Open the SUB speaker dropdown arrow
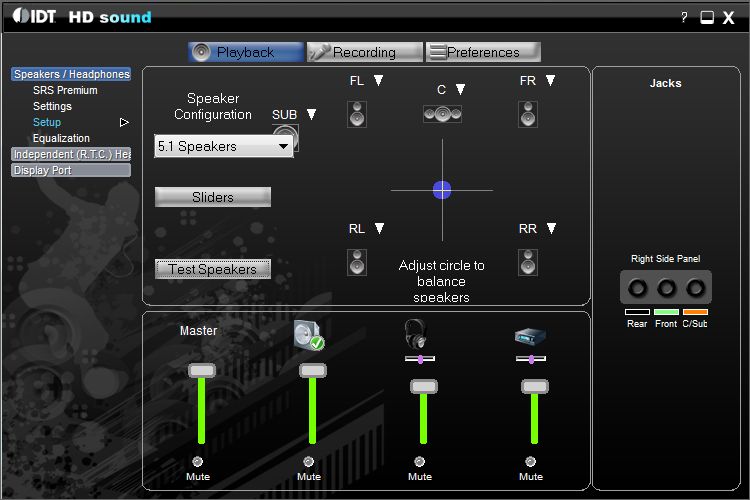This screenshot has width=750, height=500. [311, 114]
